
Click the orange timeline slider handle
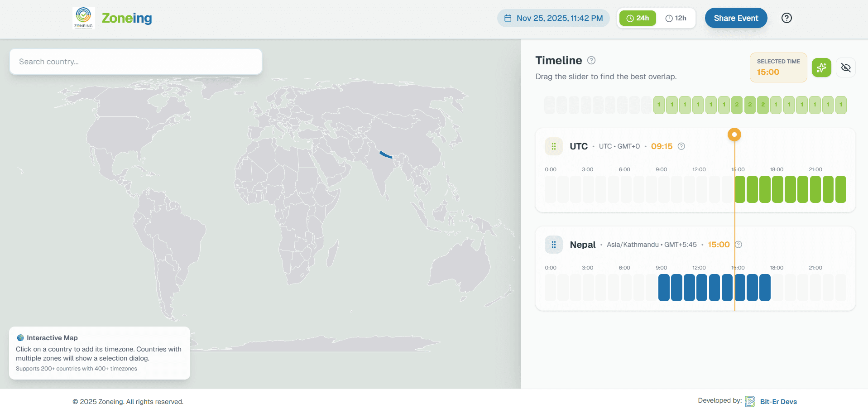click(734, 135)
